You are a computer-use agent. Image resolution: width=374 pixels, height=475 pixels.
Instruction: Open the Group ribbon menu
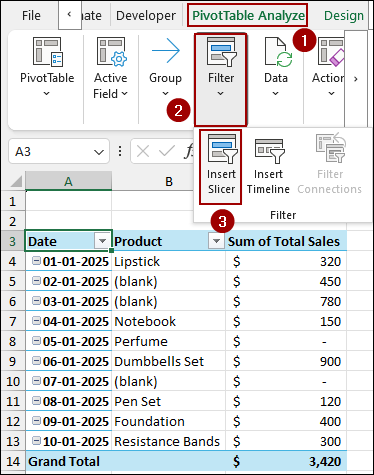165,67
